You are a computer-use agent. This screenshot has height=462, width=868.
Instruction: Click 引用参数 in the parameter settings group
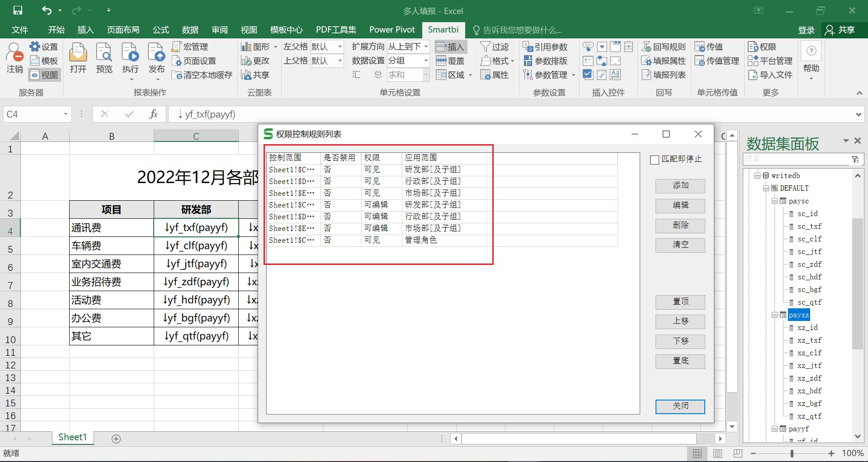point(545,47)
